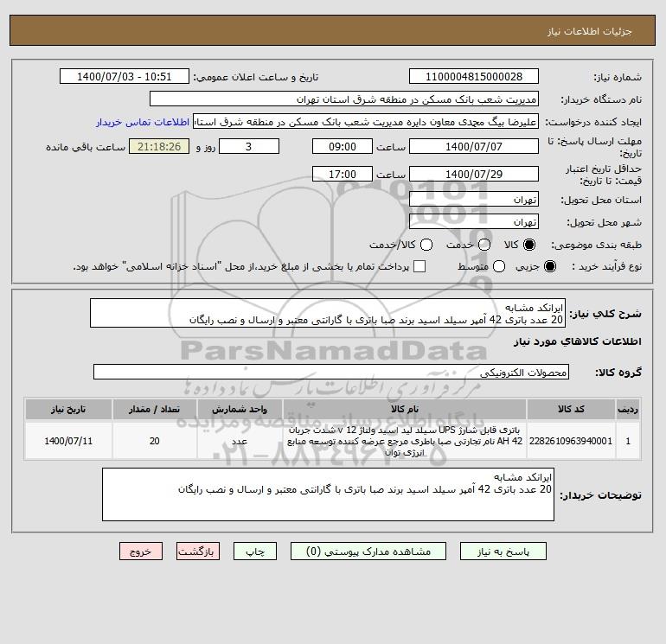Toggle the اسناد خزانه اسلامی payment checkbox
Image resolution: width=666 pixels, height=644 pixels.
pyautogui.click(x=419, y=266)
